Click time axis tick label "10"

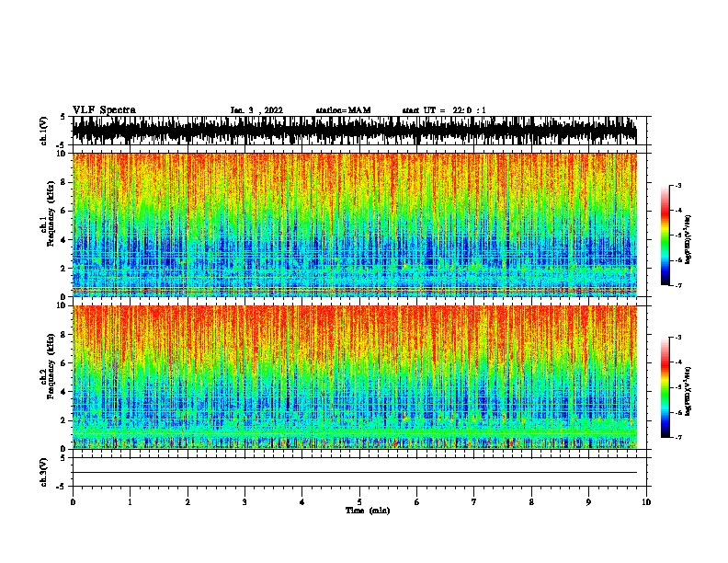point(646,502)
